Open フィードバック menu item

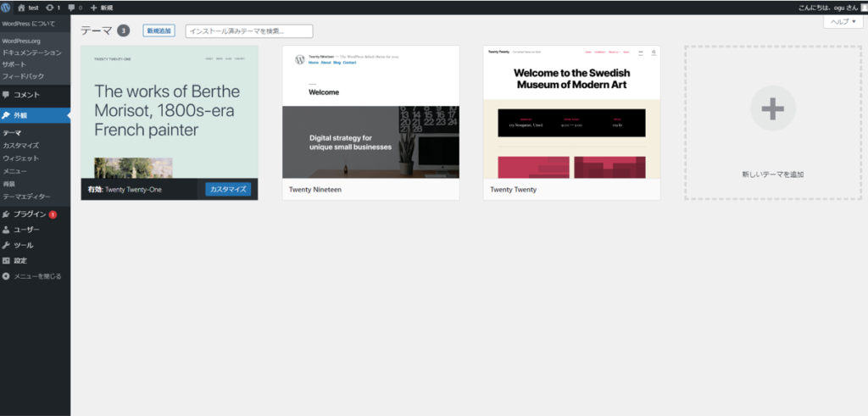click(23, 75)
